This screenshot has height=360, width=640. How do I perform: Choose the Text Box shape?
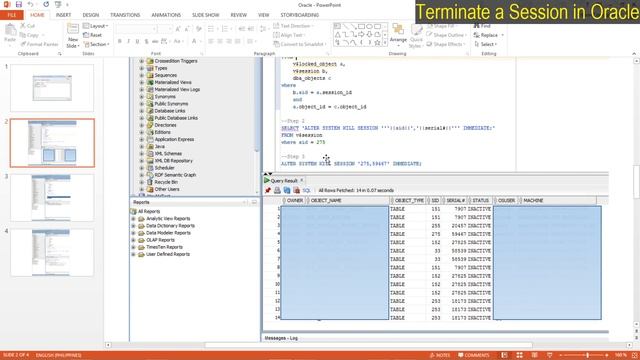point(337,27)
